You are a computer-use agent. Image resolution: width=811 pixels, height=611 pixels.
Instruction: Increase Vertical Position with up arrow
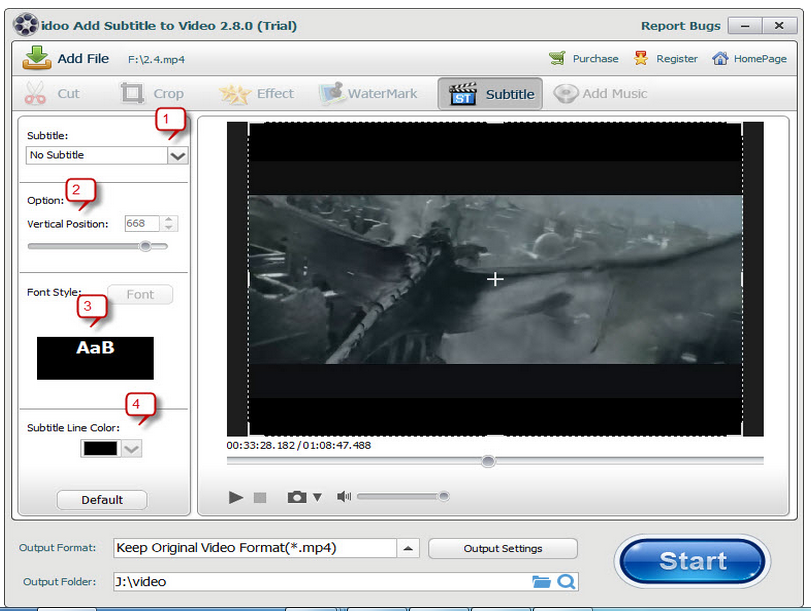pyautogui.click(x=169, y=219)
